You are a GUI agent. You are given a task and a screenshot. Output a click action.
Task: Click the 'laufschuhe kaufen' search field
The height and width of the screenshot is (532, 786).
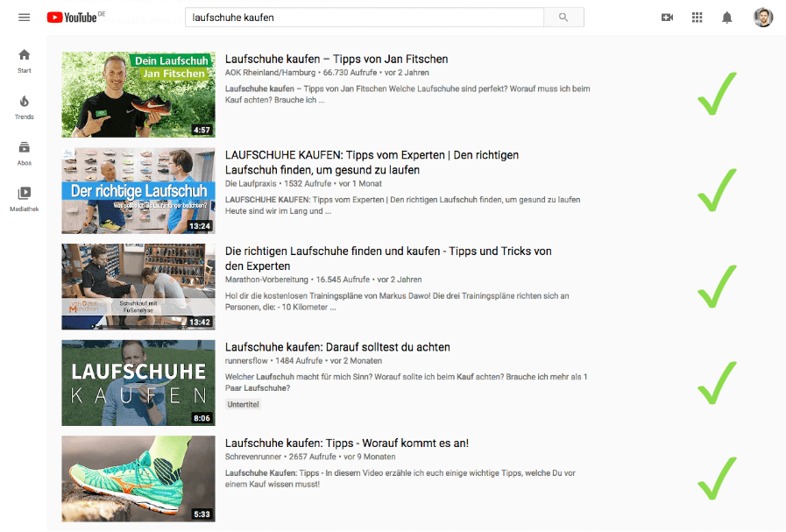point(364,18)
